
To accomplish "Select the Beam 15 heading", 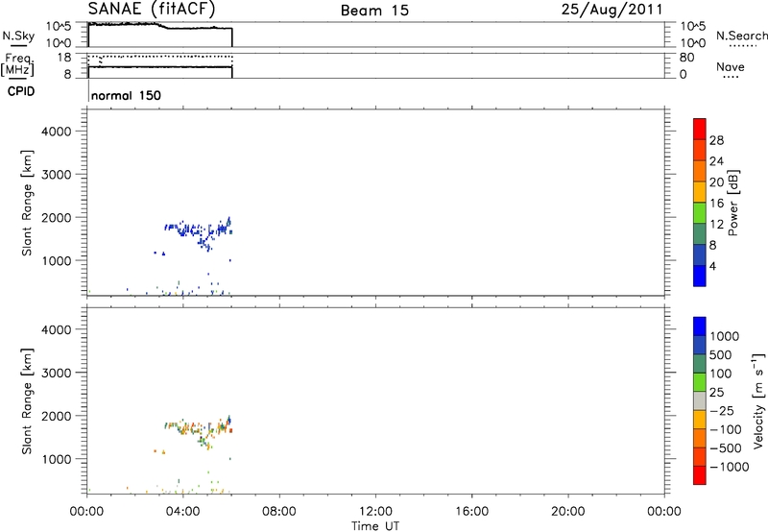I will [x=374, y=11].
